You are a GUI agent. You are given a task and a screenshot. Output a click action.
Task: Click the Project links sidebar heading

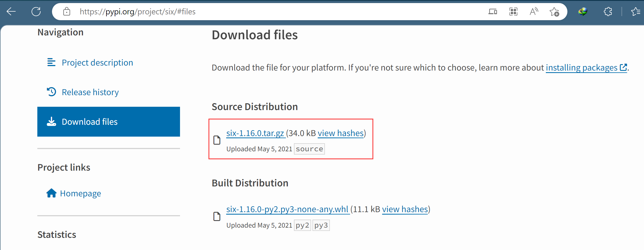tap(64, 167)
